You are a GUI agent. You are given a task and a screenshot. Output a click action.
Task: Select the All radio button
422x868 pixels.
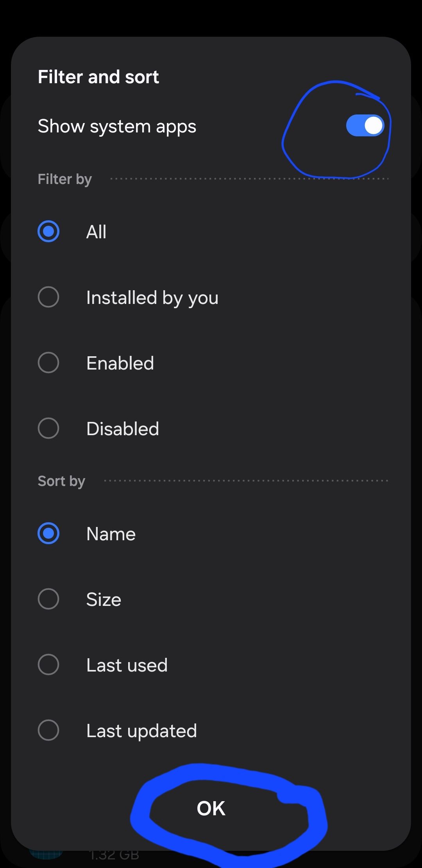point(48,231)
